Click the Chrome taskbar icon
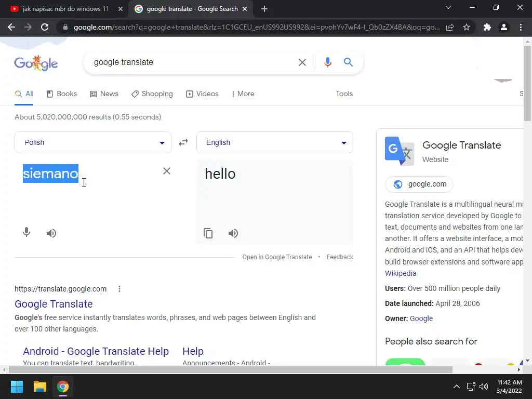 tap(63, 387)
